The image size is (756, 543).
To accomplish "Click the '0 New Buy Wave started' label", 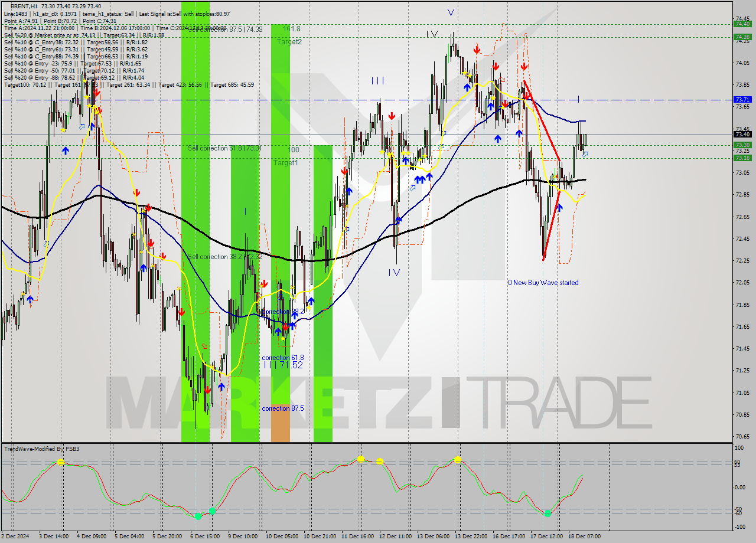I will coord(543,283).
